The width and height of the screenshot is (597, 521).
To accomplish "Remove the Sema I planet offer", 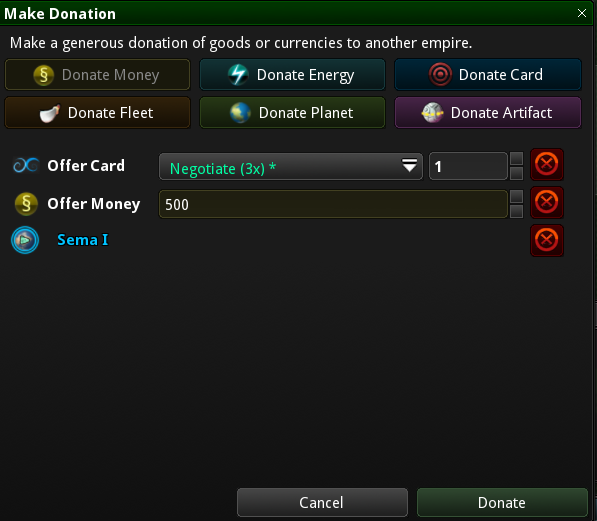I will (x=547, y=240).
